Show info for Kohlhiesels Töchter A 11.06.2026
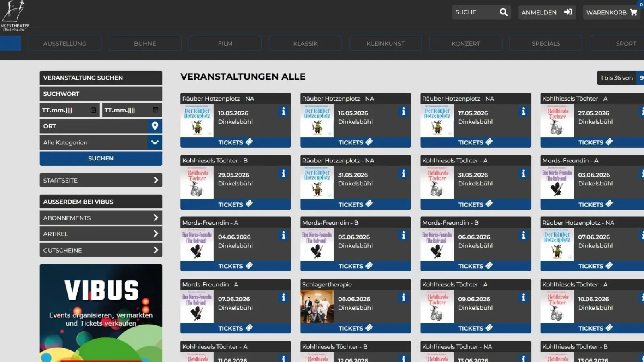The width and height of the screenshot is (644, 362). point(283,358)
